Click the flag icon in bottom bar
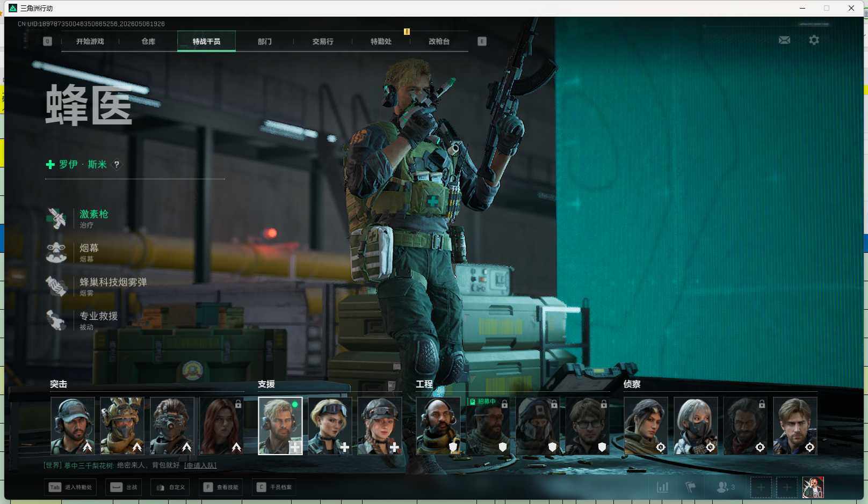This screenshot has width=868, height=504. [x=691, y=487]
